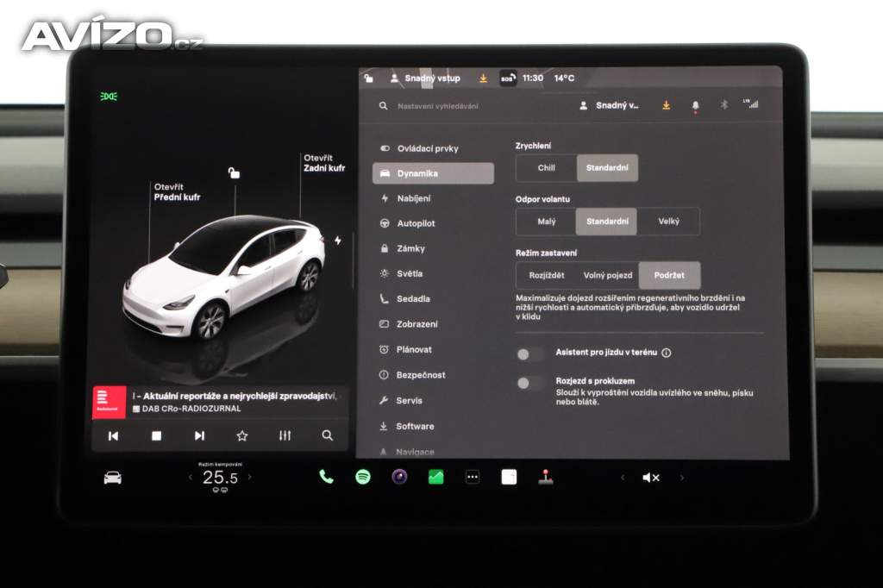
Task: Open the three-dots app launcher
Action: coord(473,477)
